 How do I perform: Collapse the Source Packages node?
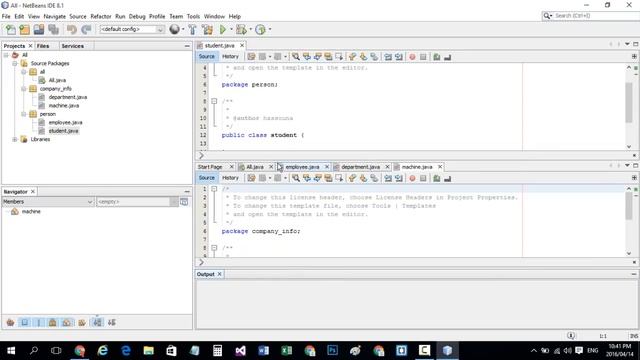15,63
